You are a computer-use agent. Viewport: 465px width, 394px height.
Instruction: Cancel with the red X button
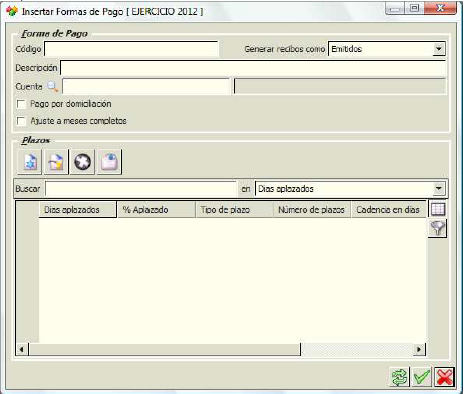pos(444,377)
